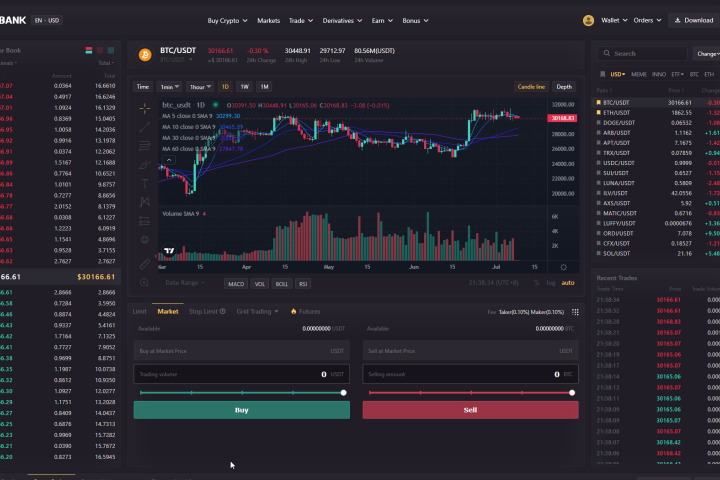Toggle the RSI indicator
Image resolution: width=720 pixels, height=480 pixels.
pos(303,284)
